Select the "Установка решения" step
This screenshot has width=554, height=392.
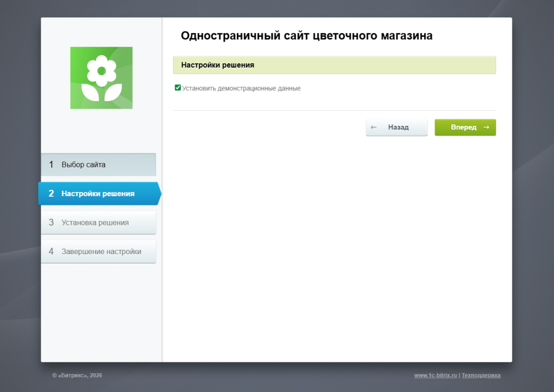point(95,222)
